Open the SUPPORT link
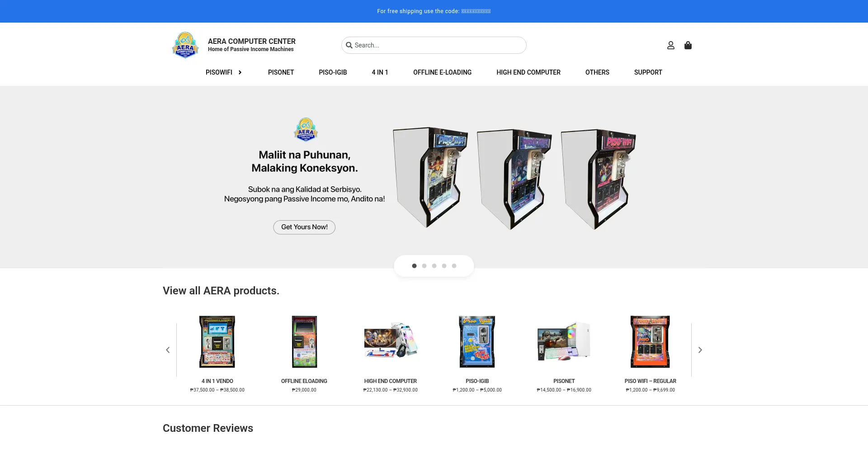 648,72
